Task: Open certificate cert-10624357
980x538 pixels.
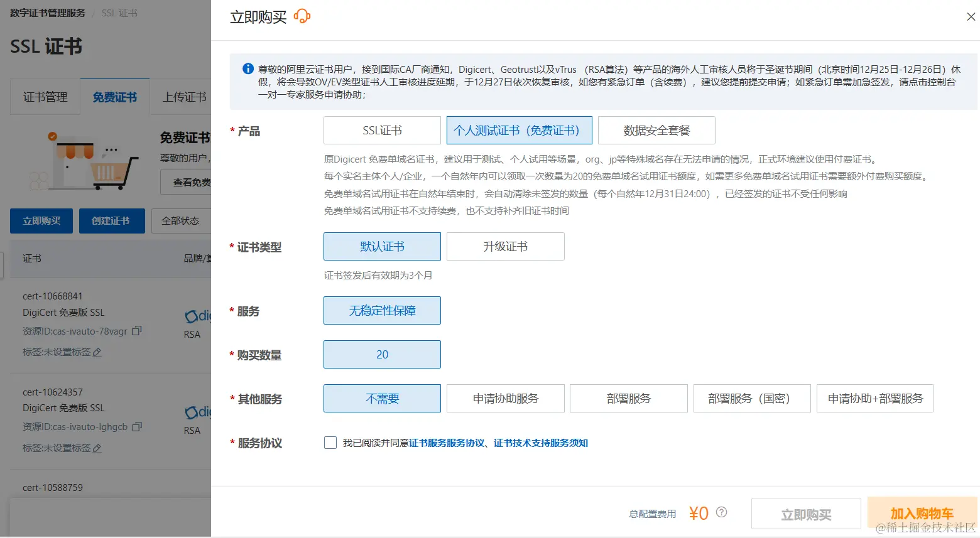Action: click(53, 392)
